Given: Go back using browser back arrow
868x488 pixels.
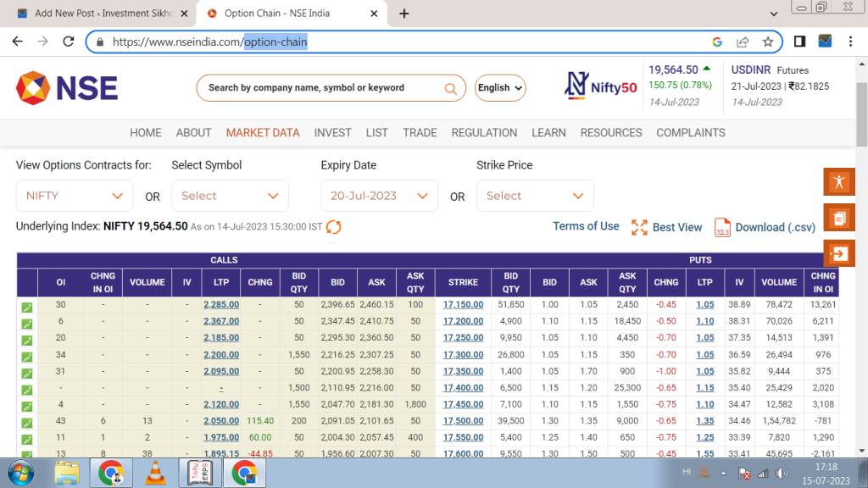Looking at the screenshot, I should [x=18, y=42].
